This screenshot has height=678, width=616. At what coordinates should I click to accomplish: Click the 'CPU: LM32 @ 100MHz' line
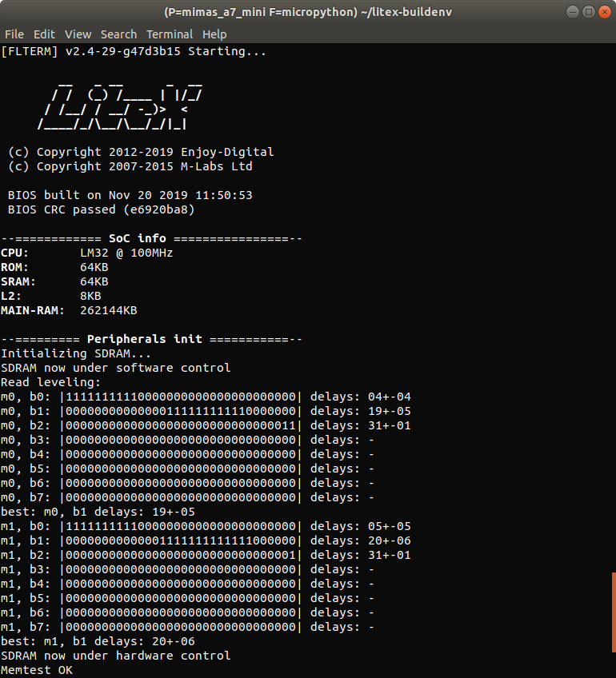86,253
